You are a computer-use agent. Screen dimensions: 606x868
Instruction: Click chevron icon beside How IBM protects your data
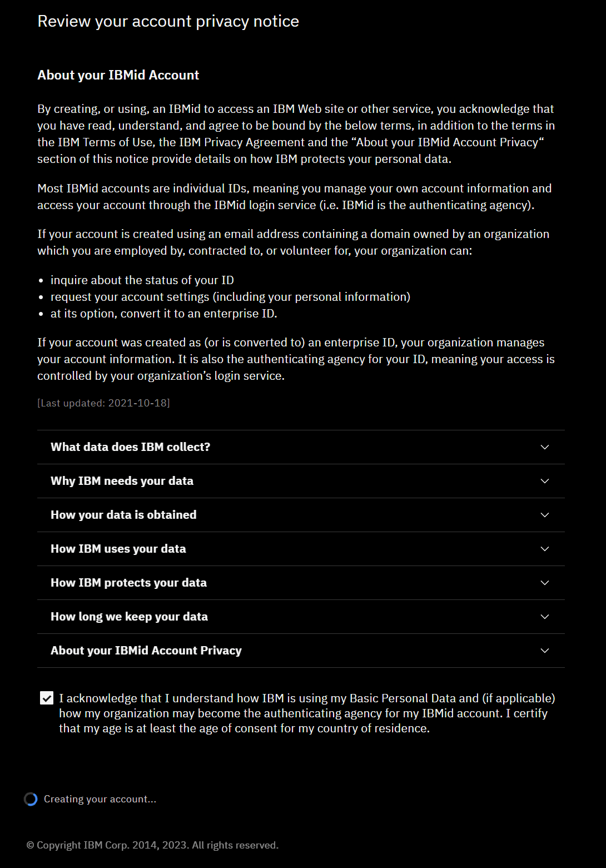545,583
